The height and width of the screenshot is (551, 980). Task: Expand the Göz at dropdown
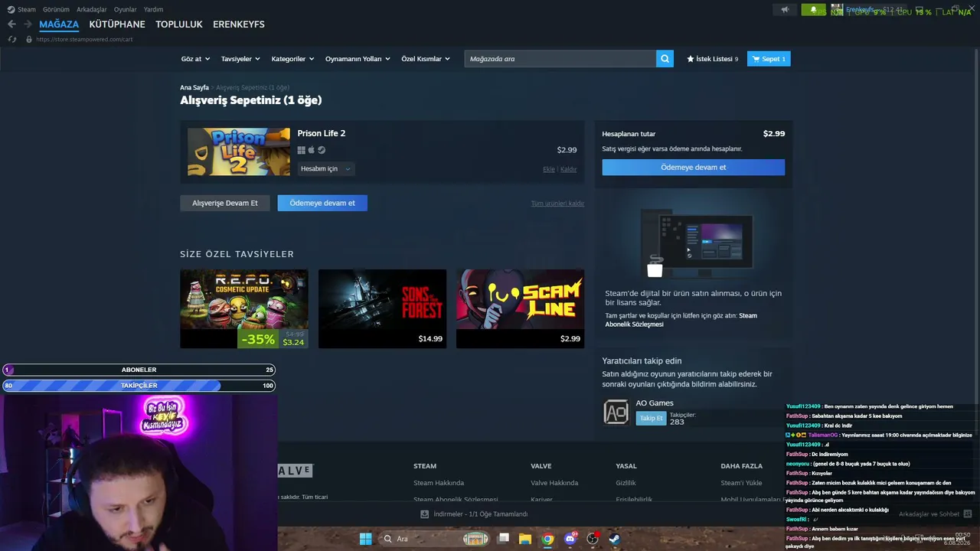195,59
